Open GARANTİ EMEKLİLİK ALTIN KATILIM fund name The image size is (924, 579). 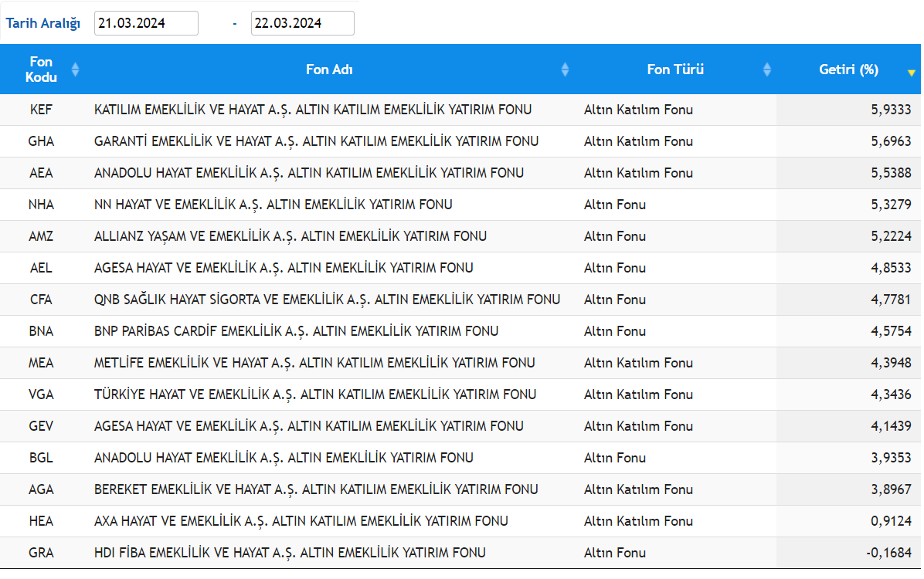[317, 141]
